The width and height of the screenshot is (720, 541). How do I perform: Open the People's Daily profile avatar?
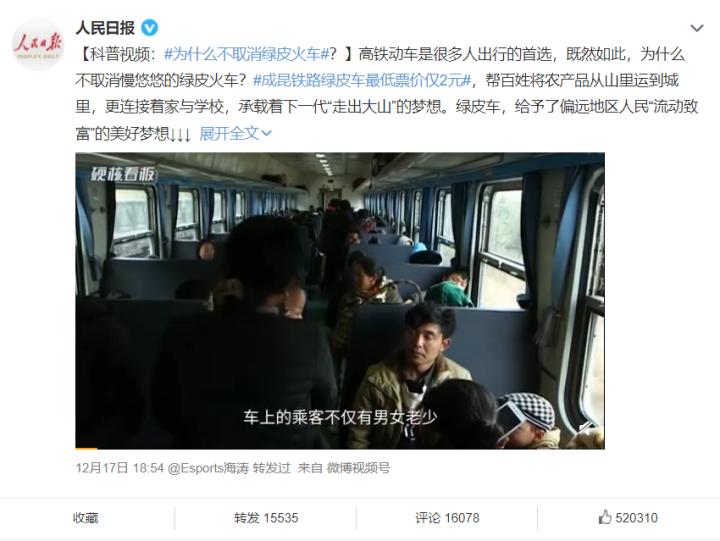[x=38, y=45]
